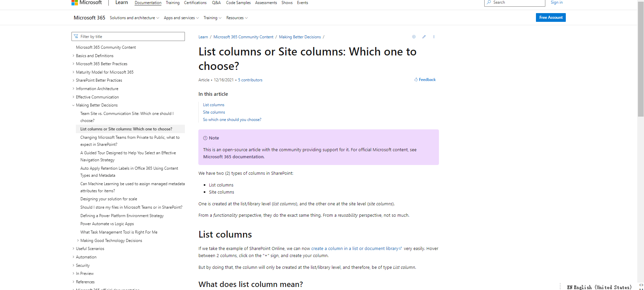
Task: Open the more actions three-dot menu
Action: point(434,37)
